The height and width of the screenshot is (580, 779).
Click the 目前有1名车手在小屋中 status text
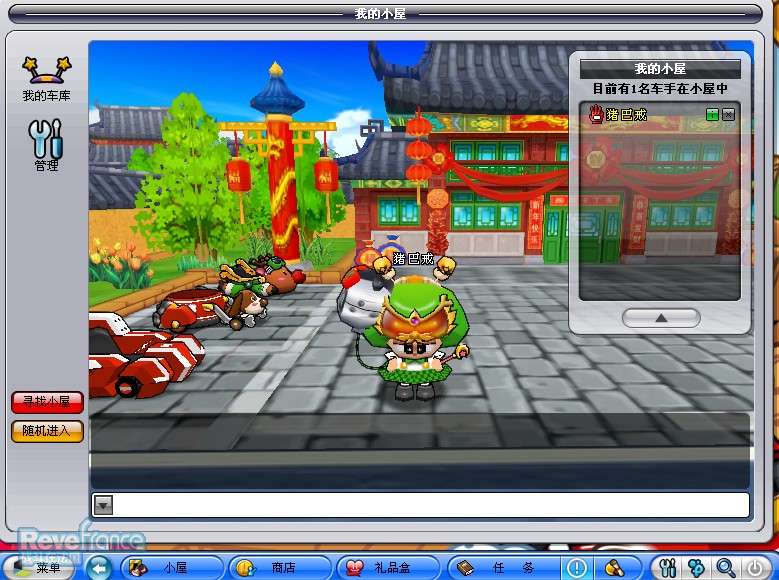coord(660,89)
